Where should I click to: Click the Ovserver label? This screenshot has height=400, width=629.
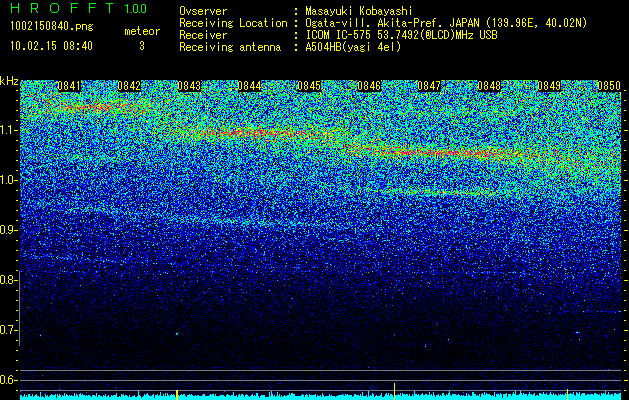pos(203,11)
